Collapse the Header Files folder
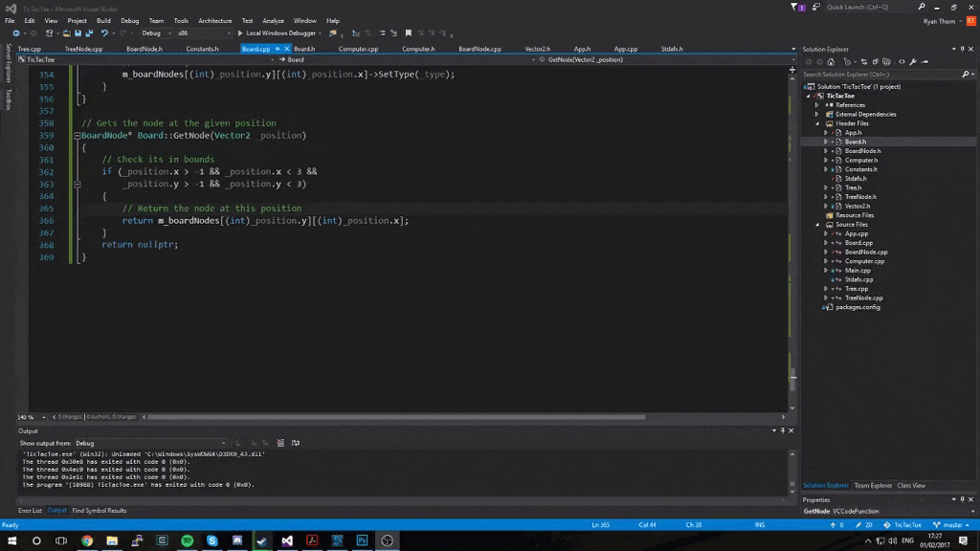The width and height of the screenshot is (980, 551). coord(818,123)
